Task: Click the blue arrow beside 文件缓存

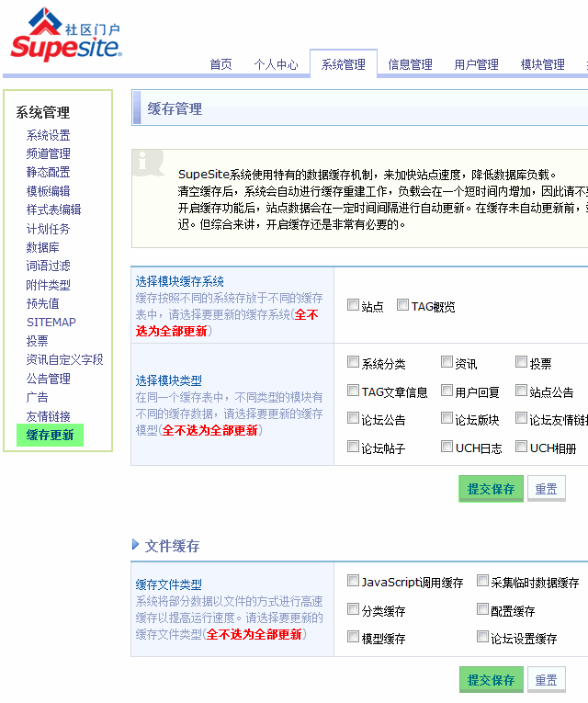Action: tap(136, 545)
